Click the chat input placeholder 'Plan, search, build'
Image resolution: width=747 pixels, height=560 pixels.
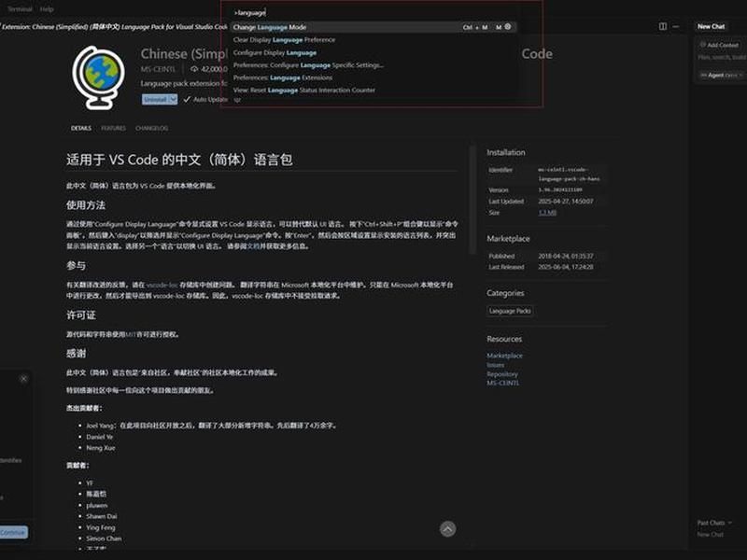[x=721, y=57]
